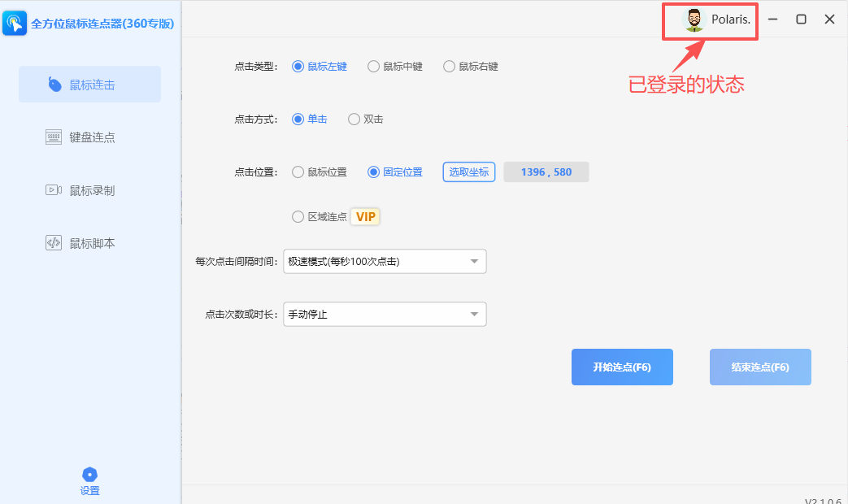Viewport: 848px width, 504px height.
Task: Switch to 键盘连点 keyboard clicker
Action: 89,137
